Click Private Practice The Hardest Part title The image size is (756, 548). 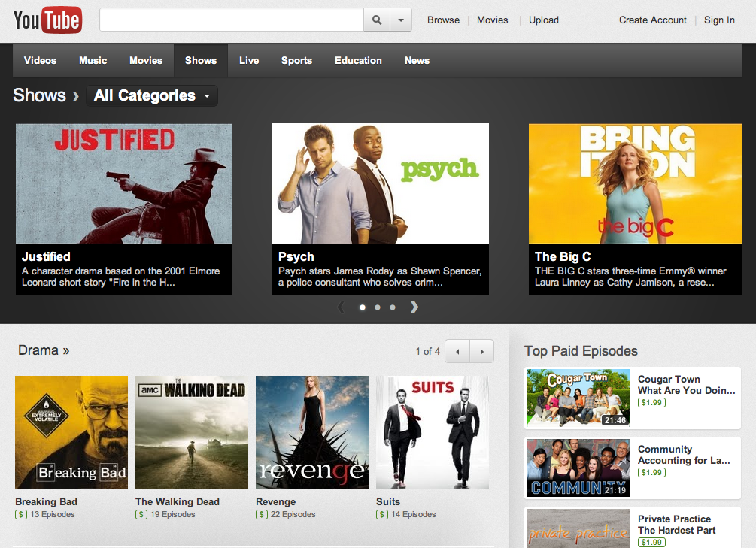pos(676,525)
